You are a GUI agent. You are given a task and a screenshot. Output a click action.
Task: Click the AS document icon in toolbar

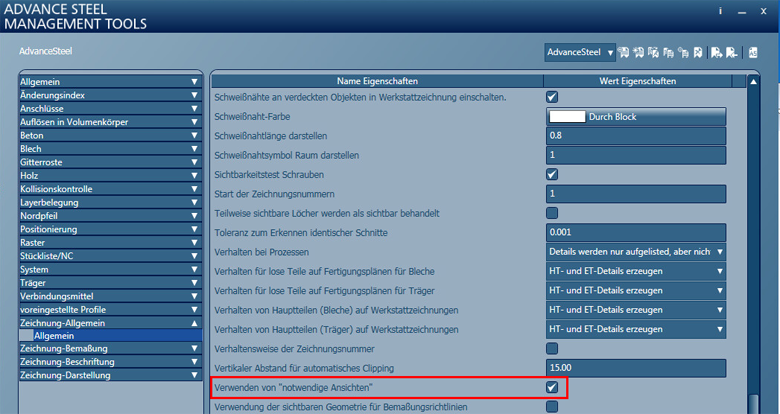click(753, 52)
